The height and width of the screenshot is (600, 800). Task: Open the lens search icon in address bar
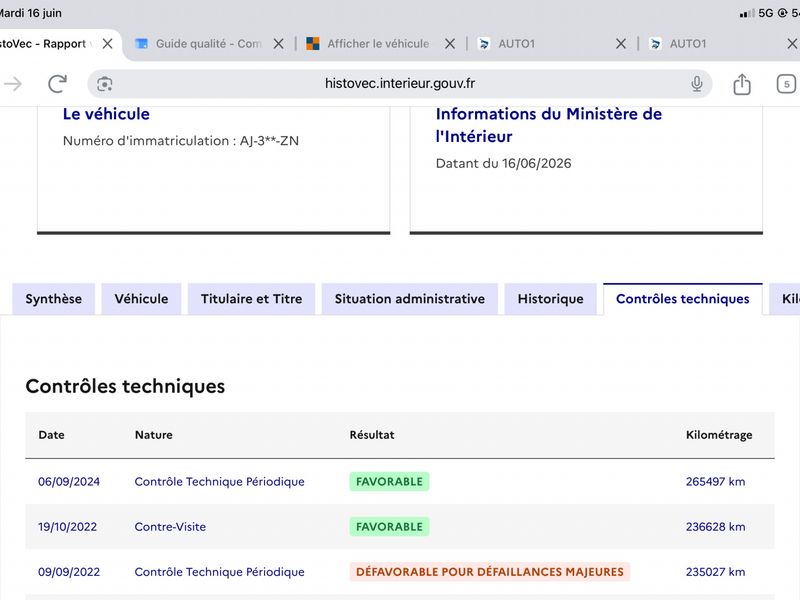tap(105, 84)
